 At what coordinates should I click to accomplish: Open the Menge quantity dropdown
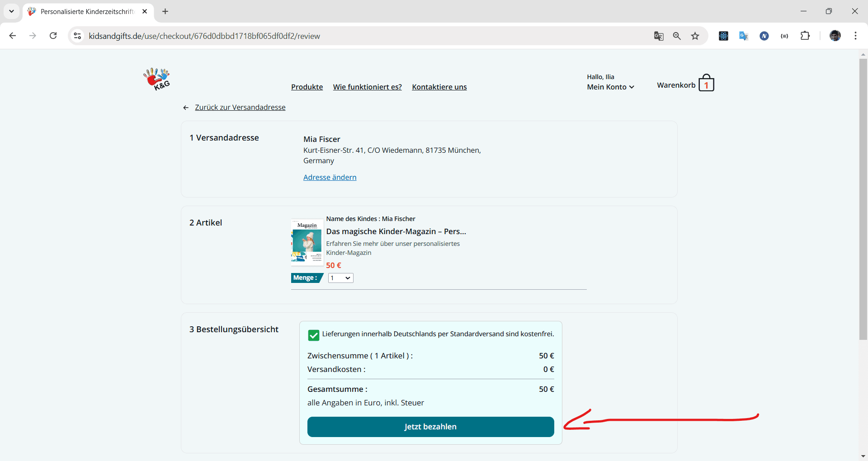click(340, 278)
